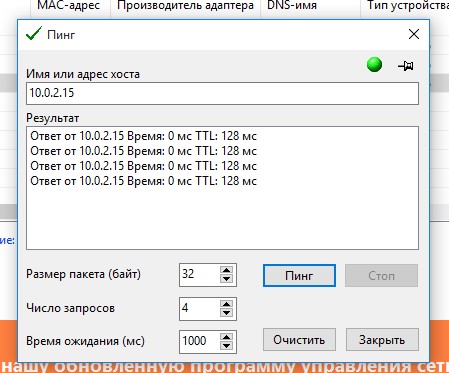Viewport: 449px width, 373px height.
Task: Click the Число запросов label
Action: click(x=71, y=308)
